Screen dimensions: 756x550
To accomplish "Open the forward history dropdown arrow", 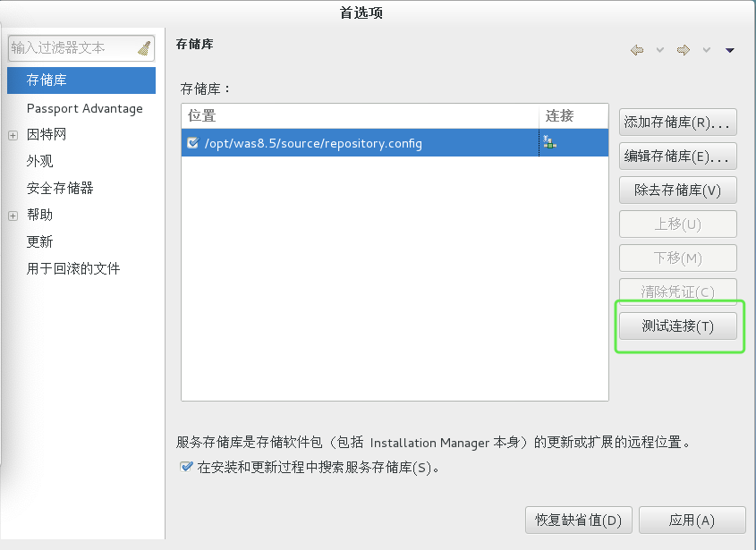I will click(x=706, y=50).
